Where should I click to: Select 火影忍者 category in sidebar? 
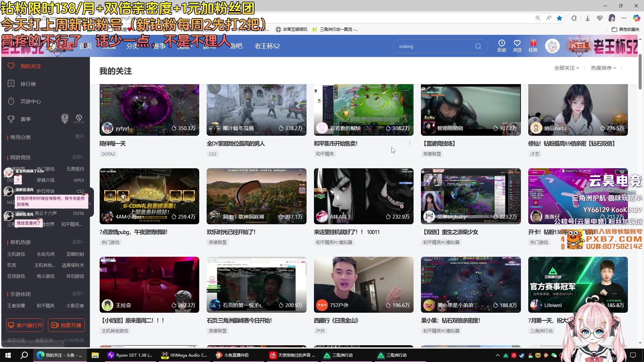(x=75, y=306)
